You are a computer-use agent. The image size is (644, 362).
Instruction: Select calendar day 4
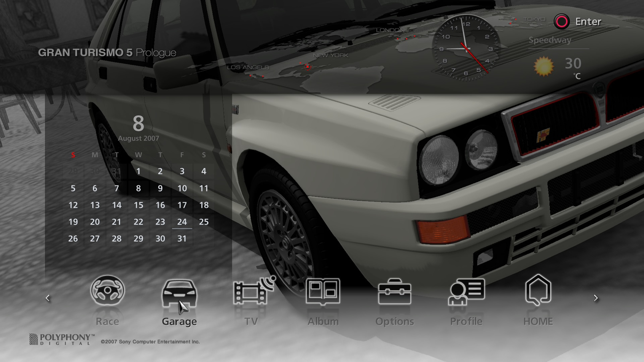click(x=204, y=171)
